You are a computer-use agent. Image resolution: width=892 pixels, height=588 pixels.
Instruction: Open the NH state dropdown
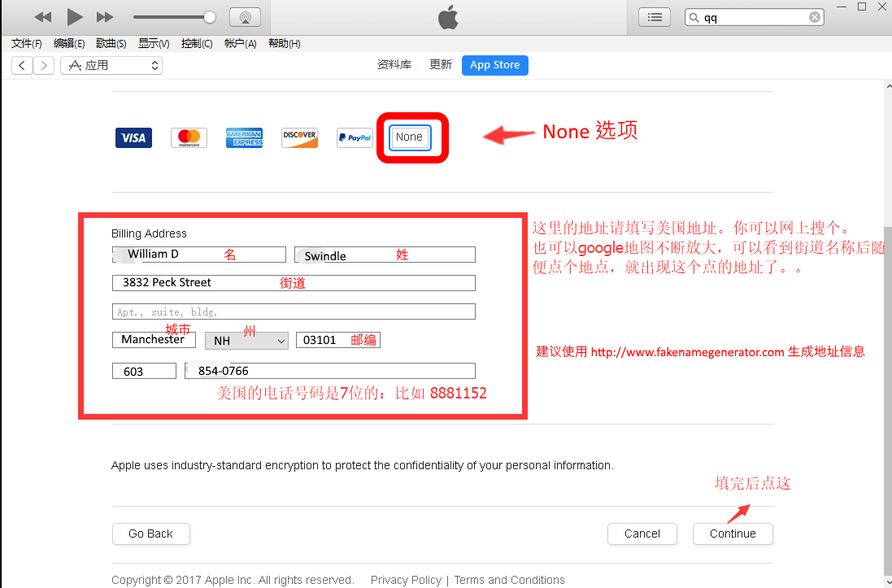coord(247,341)
